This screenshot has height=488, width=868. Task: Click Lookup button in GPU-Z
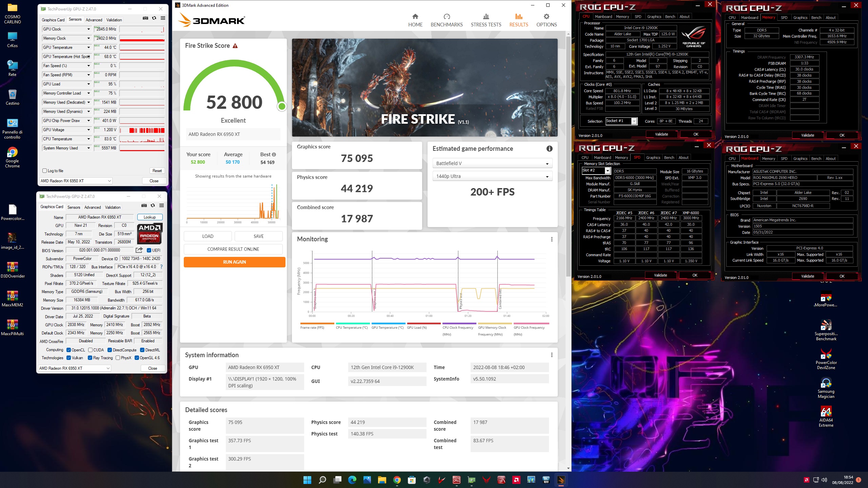click(150, 217)
